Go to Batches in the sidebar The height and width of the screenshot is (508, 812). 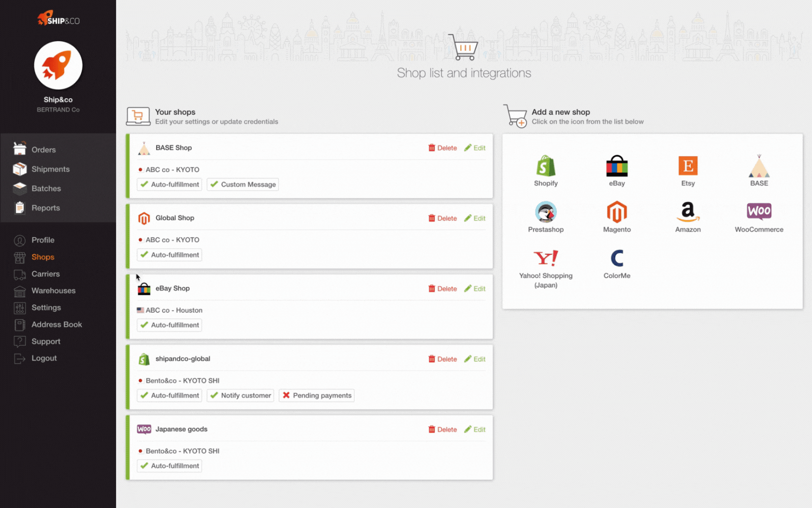point(46,188)
